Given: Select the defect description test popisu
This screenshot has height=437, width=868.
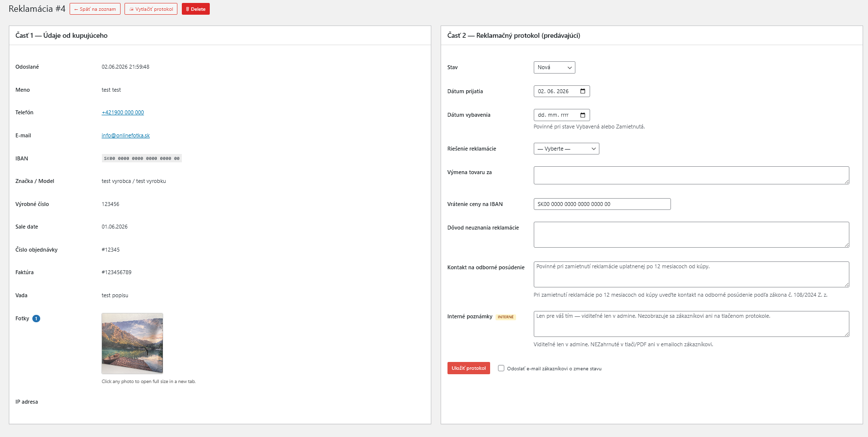Looking at the screenshot, I should pyautogui.click(x=115, y=295).
